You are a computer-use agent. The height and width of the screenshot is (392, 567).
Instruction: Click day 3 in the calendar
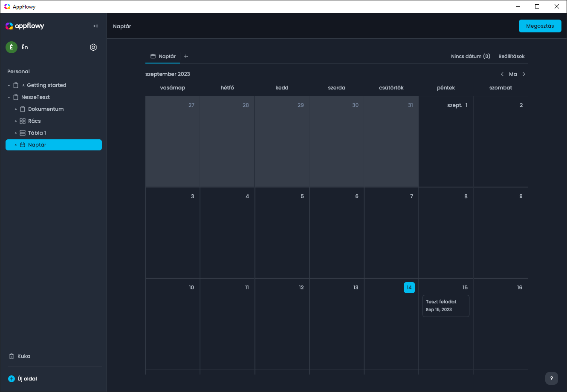[193, 196]
